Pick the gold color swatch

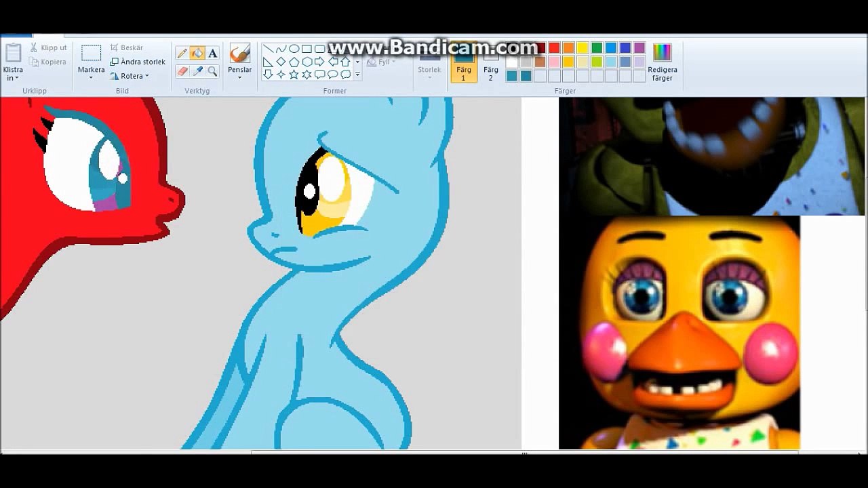568,62
